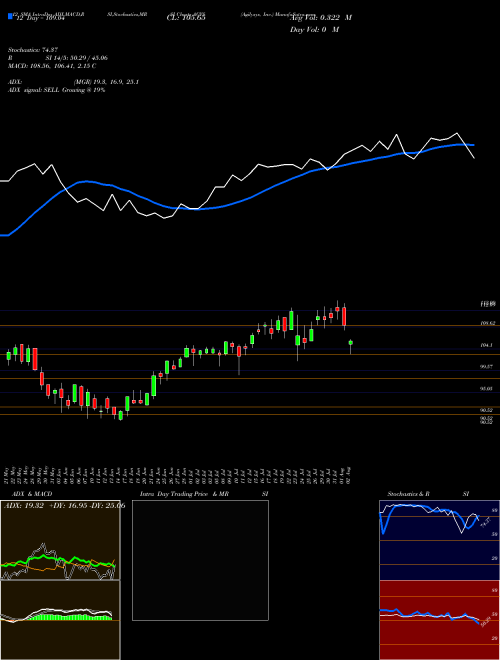Click the ADX +DY -DY values header
Screen dimensions: 500x660
(64, 505)
